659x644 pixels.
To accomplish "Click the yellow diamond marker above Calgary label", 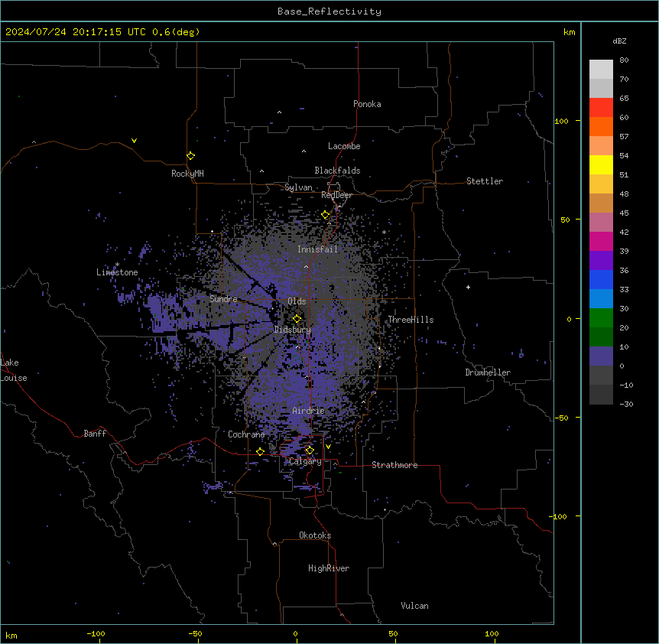I will pos(310,450).
